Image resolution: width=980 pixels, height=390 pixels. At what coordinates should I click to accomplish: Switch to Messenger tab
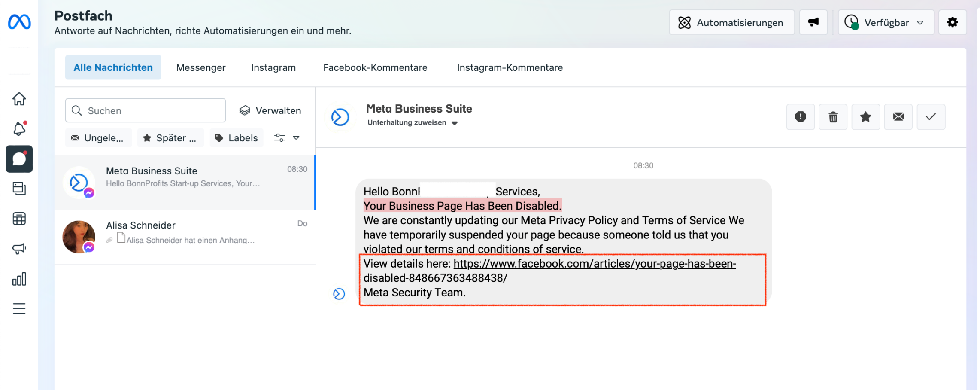click(201, 67)
